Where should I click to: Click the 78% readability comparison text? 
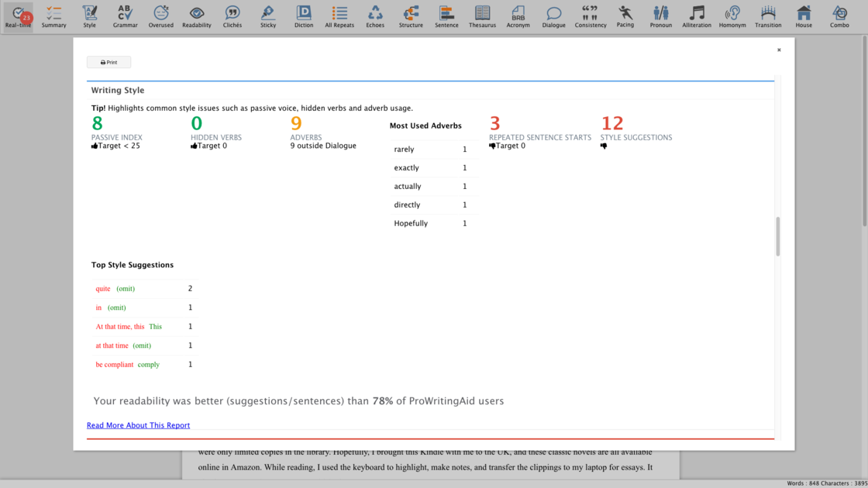point(298,400)
